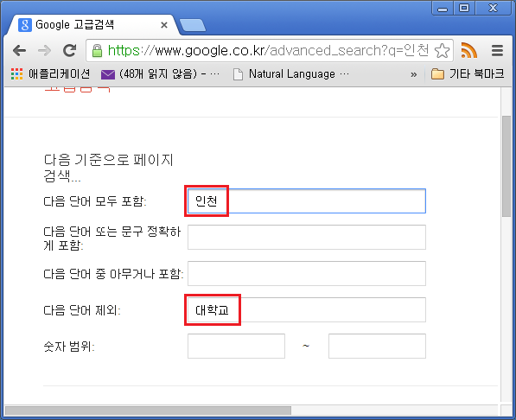
Task: Click the 숫자 범위 label
Action: pos(69,347)
